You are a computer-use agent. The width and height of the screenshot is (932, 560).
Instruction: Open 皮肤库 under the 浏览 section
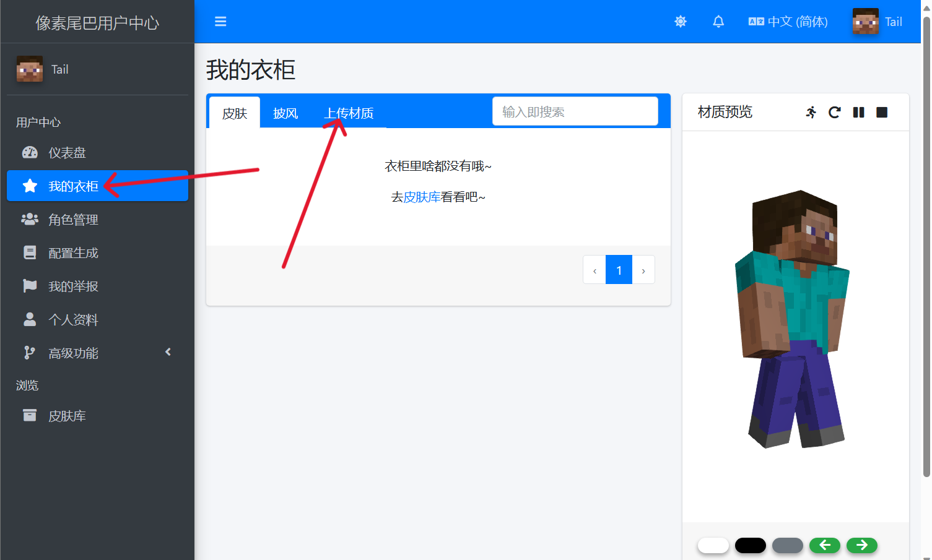[x=67, y=416]
